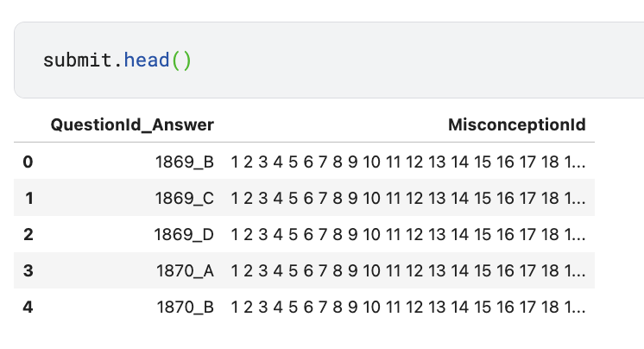Select the 1870_A cell
This screenshot has width=644, height=349.
(x=185, y=270)
